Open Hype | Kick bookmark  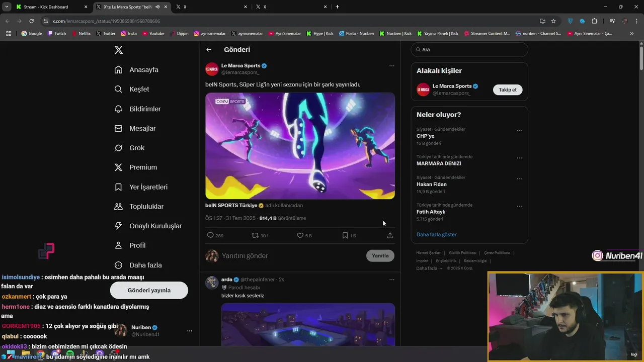319,34
